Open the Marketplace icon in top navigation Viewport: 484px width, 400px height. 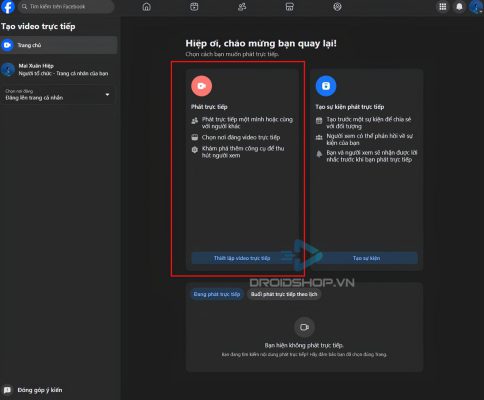(290, 7)
